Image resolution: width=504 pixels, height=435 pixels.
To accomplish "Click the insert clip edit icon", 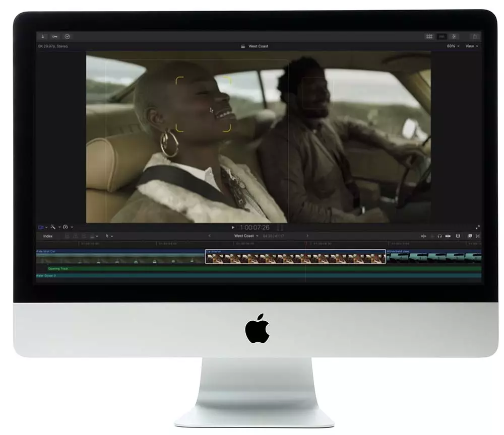I will (75, 236).
